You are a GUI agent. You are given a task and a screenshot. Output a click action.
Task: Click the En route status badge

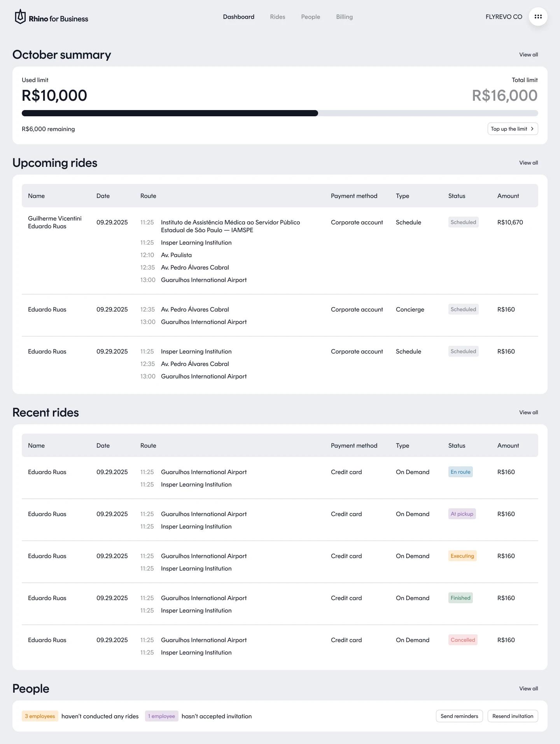[460, 472]
